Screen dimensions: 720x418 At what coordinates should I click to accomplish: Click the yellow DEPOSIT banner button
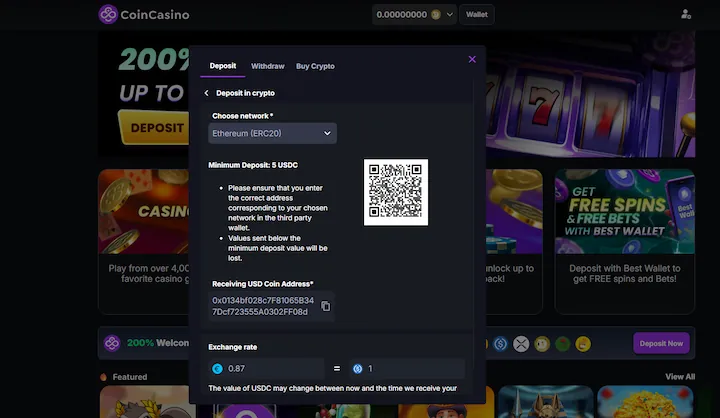click(153, 128)
